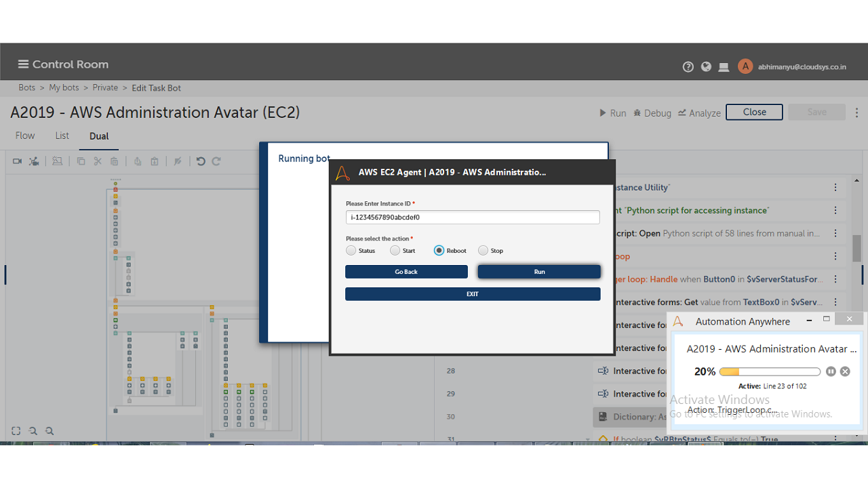Minimize the Automation Anywhere progress popup
The height and width of the screenshot is (488, 868).
click(809, 320)
